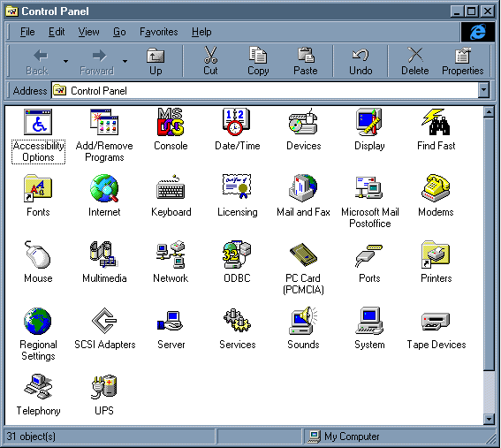Select the Services gears icon
The height and width of the screenshot is (448, 501).
pyautogui.click(x=237, y=321)
